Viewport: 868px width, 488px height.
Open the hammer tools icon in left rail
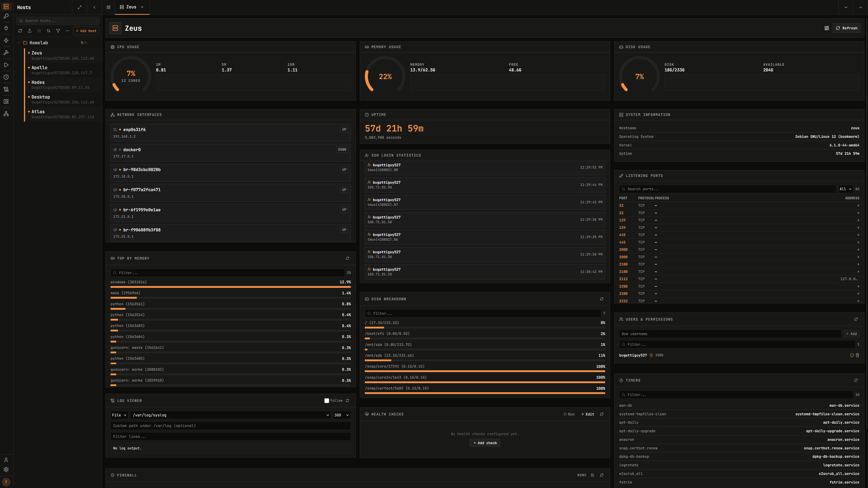point(6,53)
